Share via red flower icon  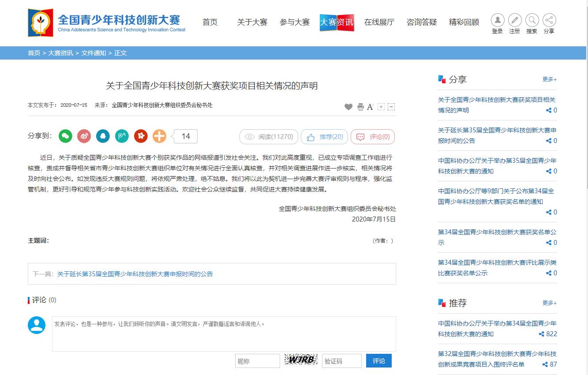(x=141, y=136)
